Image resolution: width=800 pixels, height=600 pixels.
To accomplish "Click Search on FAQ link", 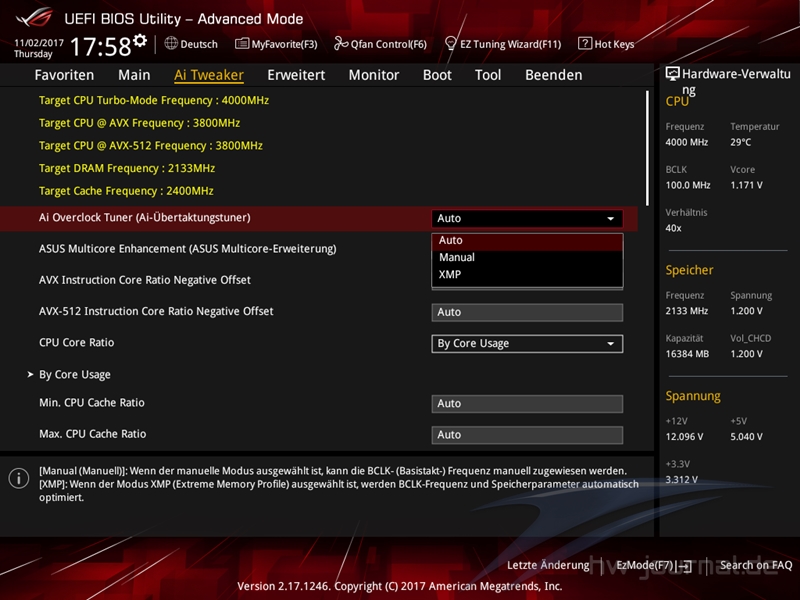I will point(756,565).
